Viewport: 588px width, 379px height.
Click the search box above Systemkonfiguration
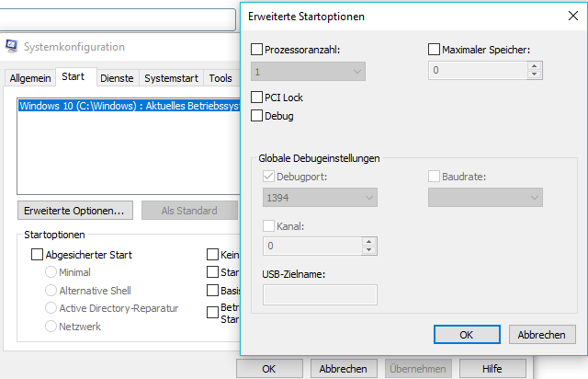pyautogui.click(x=118, y=19)
